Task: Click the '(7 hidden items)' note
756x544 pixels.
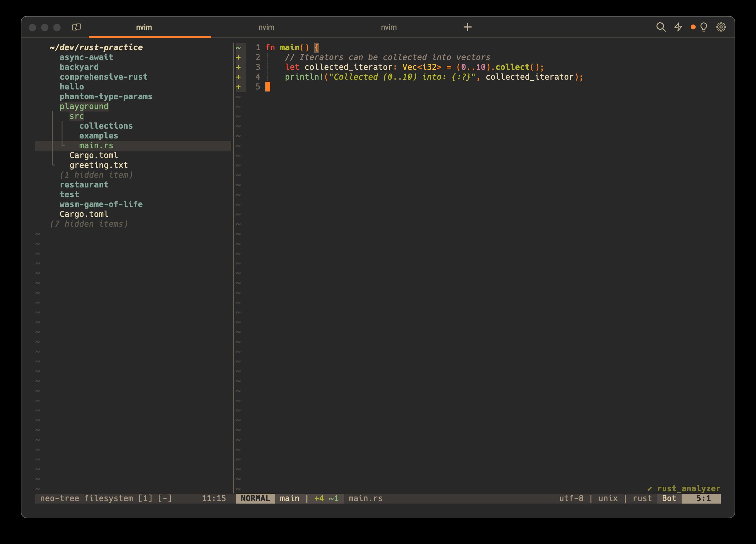Action: click(x=89, y=224)
